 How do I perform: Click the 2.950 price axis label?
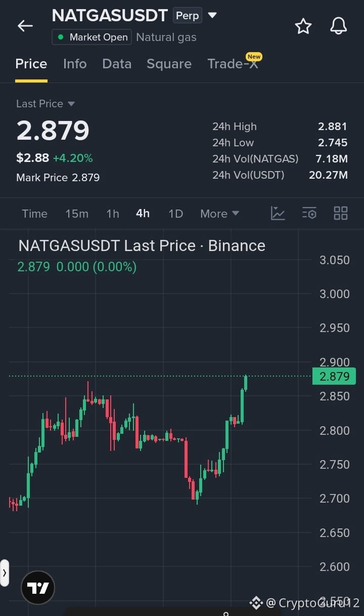click(335, 328)
